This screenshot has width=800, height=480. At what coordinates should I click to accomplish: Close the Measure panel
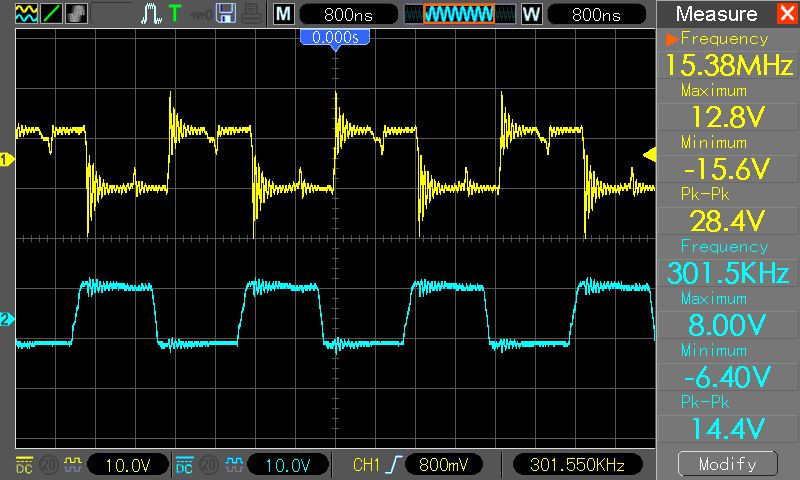(787, 13)
